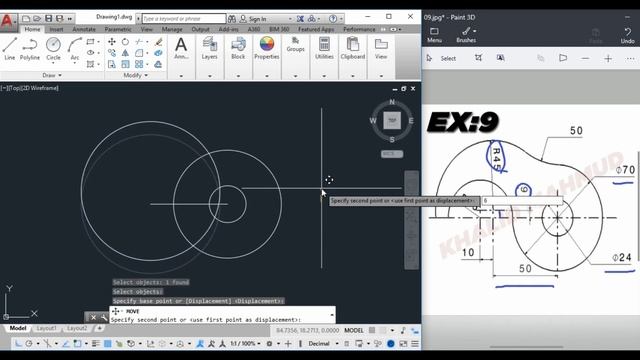Click the AutoCAD application menu button
The image size is (640, 360).
coord(8,21)
